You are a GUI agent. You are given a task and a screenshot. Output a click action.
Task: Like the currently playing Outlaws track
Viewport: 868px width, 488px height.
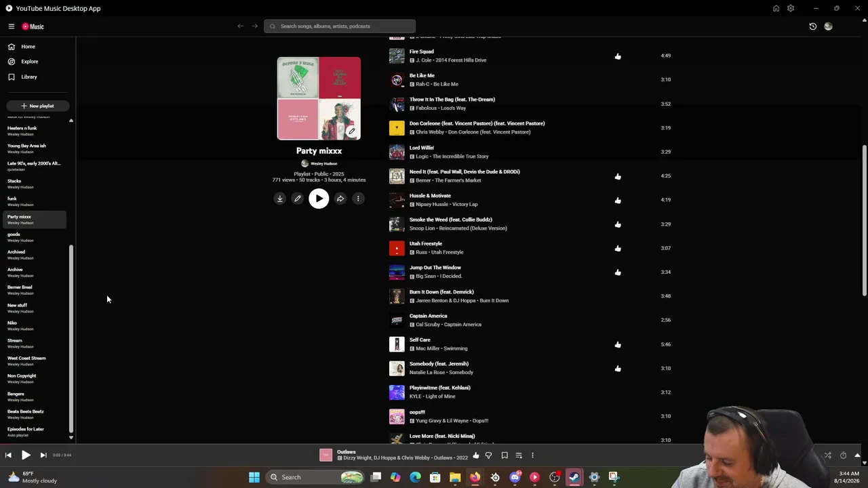pos(475,455)
